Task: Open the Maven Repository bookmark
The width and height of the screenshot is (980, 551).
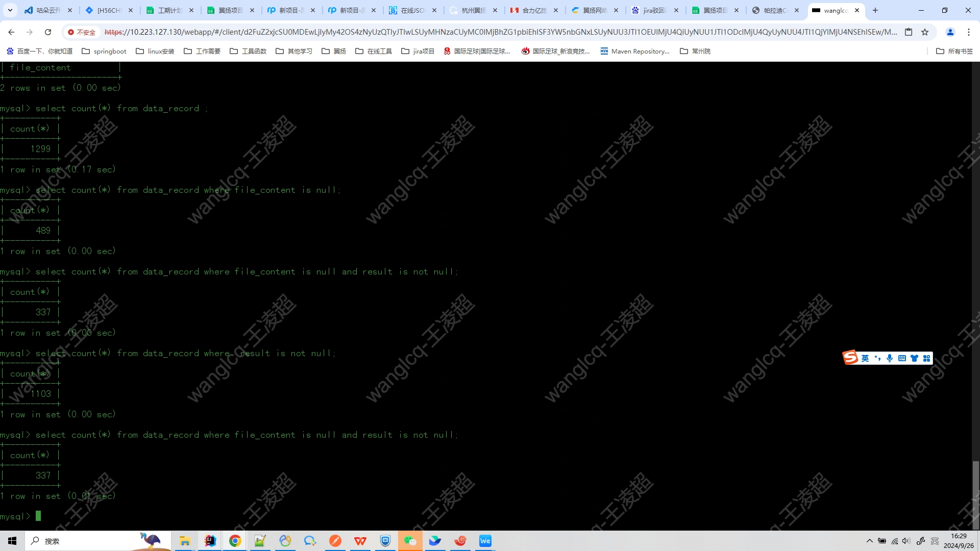Action: [x=635, y=51]
